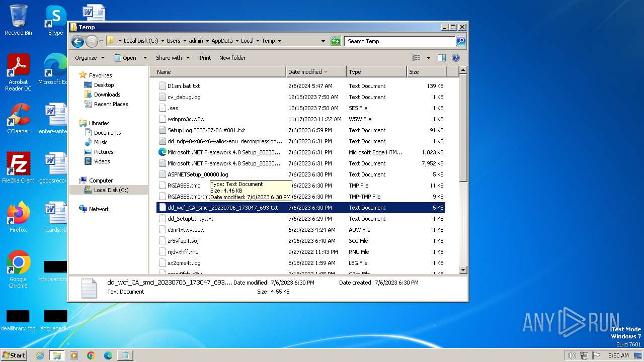This screenshot has height=362, width=644.
Task: Click the Back navigation arrow
Action: pyautogui.click(x=77, y=41)
